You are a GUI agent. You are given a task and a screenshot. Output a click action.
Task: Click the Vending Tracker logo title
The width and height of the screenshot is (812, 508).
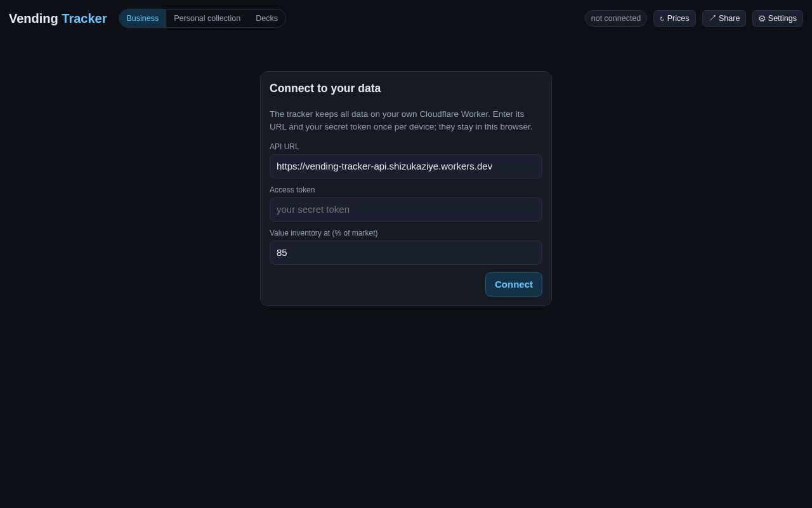click(x=58, y=18)
